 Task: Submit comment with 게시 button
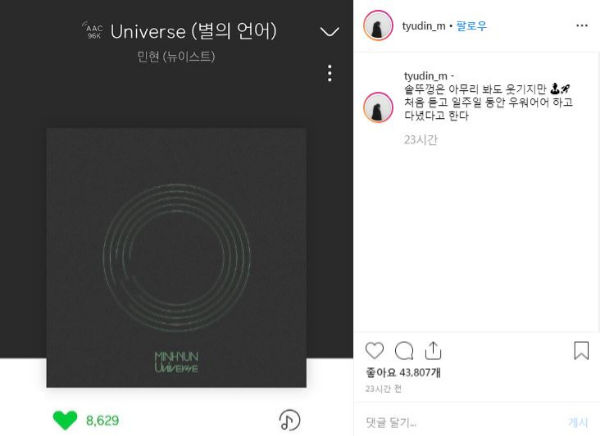click(578, 422)
